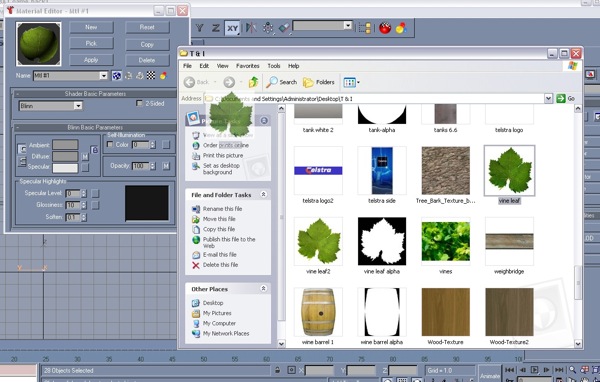The width and height of the screenshot is (600, 382).
Task: Open the main toolbar selection set dropdown
Action: (x=347, y=26)
